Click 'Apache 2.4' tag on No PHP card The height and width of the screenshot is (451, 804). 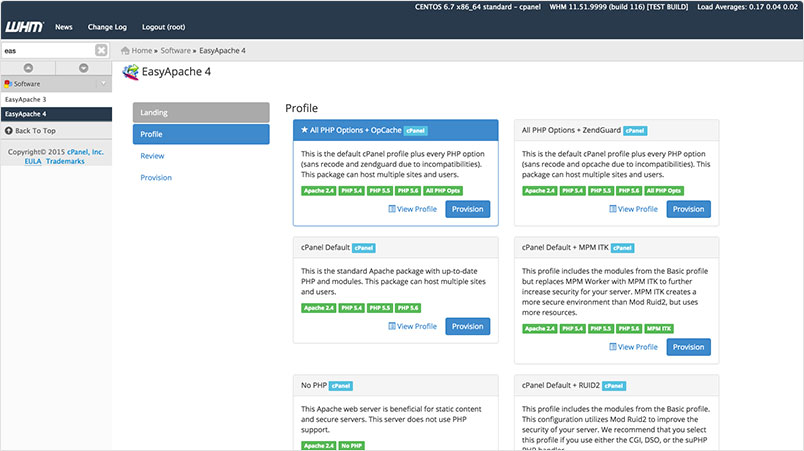pyautogui.click(x=318, y=446)
